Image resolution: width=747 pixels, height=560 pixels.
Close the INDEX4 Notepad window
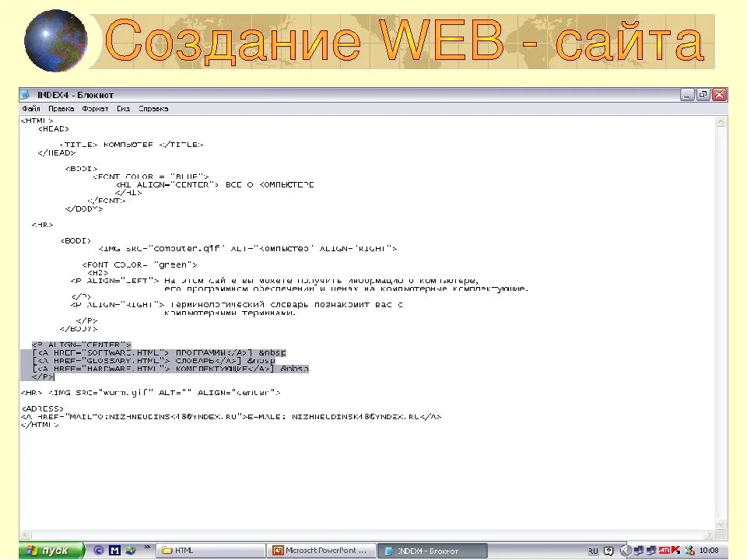coord(719,95)
